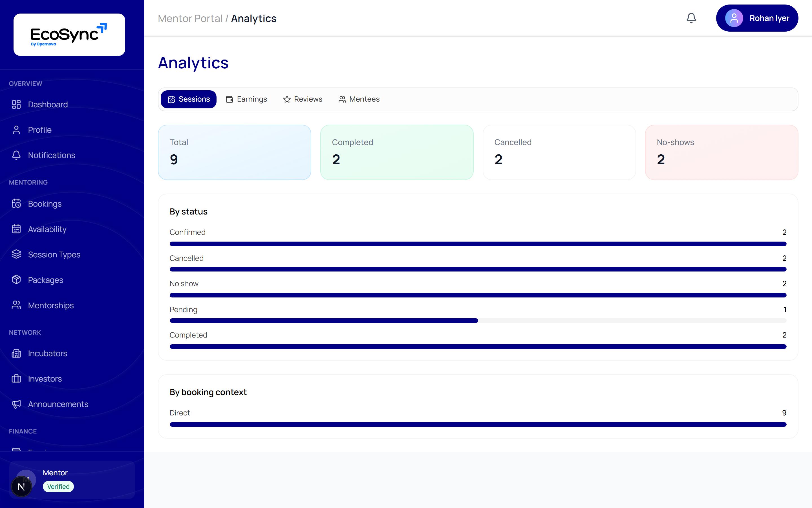Open Rohan Iyer user avatar icon
Viewport: 812px width, 508px height.
pos(734,18)
